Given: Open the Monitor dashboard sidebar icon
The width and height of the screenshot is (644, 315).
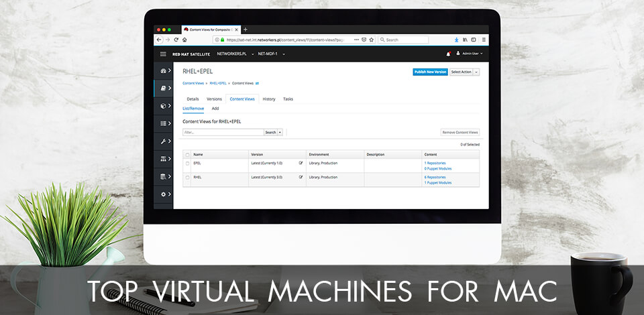Looking at the screenshot, I should tap(163, 70).
